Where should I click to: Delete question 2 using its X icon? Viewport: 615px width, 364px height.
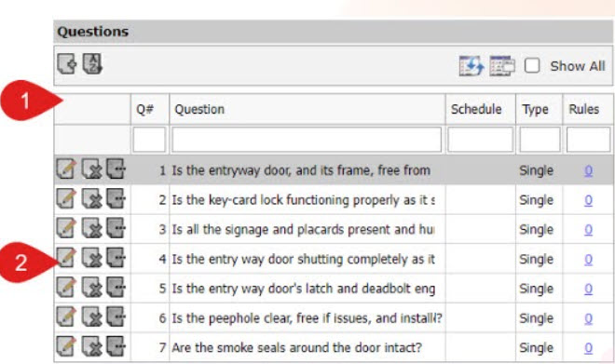tap(91, 199)
